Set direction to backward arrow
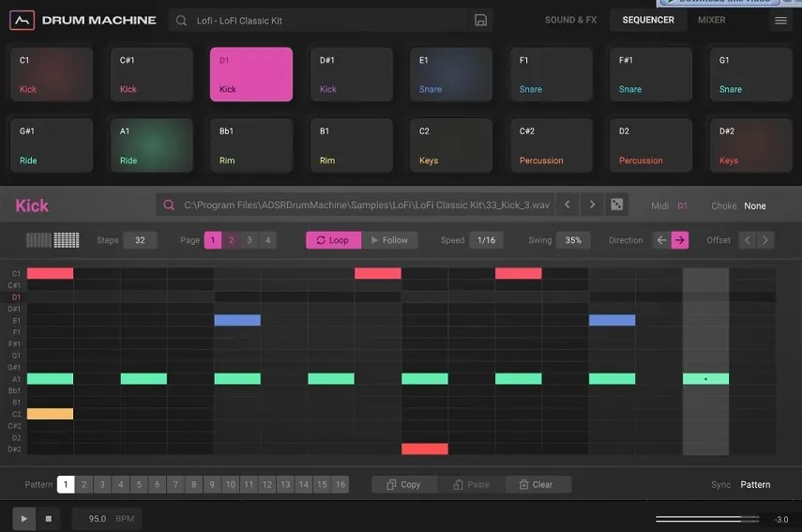Screen dimensions: 802x532 [661, 240]
